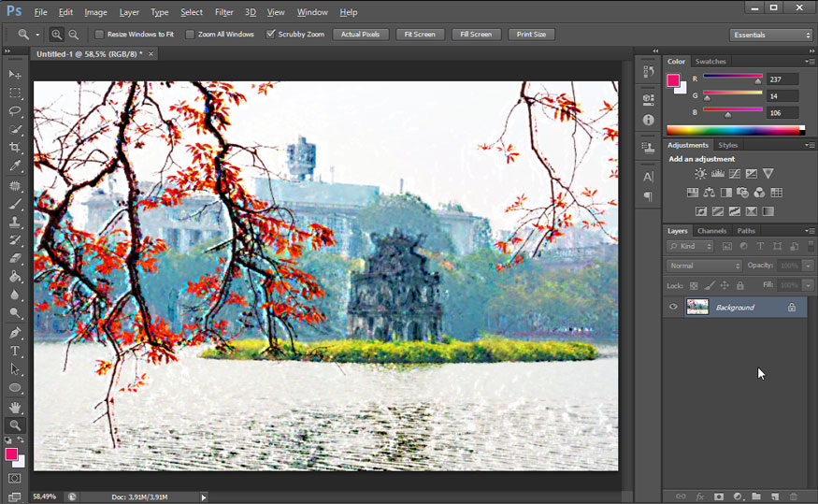Select the Lasso tool
The width and height of the screenshot is (818, 504).
[15, 111]
